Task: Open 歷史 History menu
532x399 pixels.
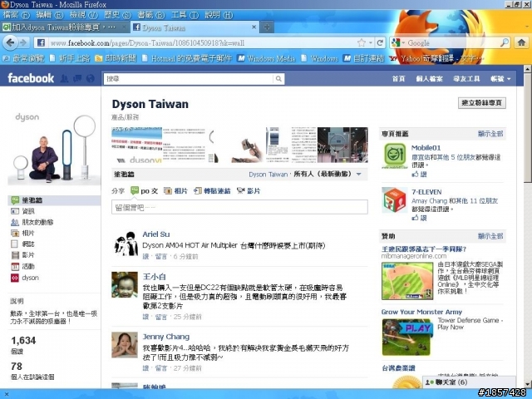Action: [x=117, y=15]
